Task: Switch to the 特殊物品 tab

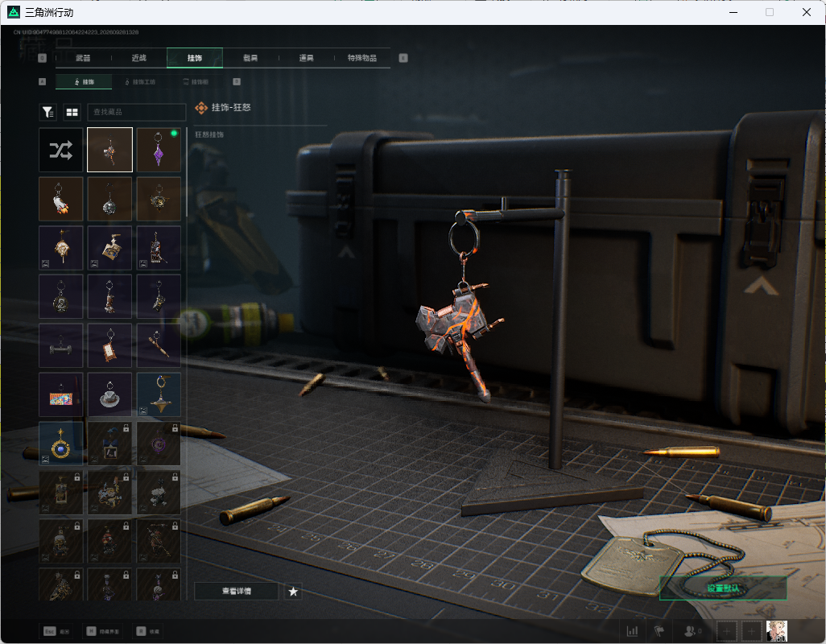Action: pyautogui.click(x=362, y=58)
